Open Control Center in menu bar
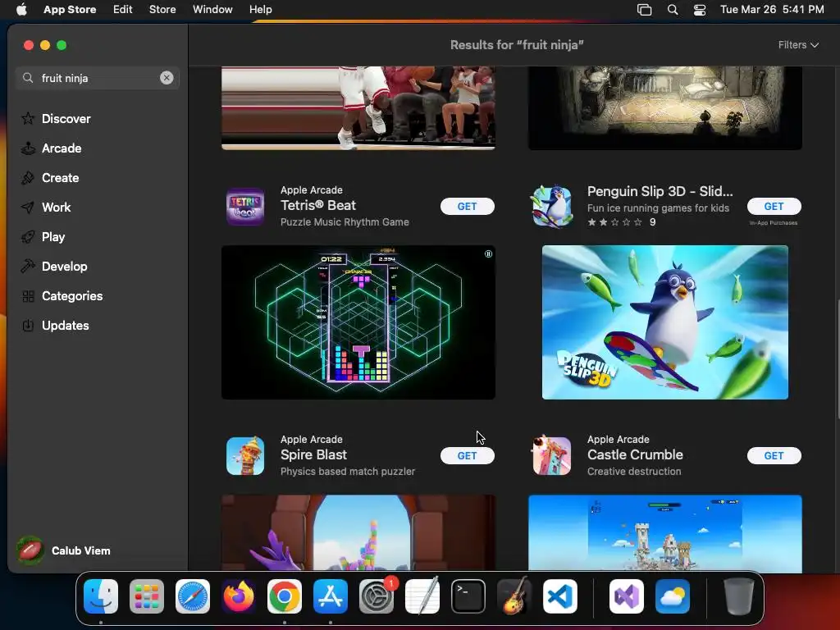Image resolution: width=840 pixels, height=630 pixels. [x=700, y=9]
